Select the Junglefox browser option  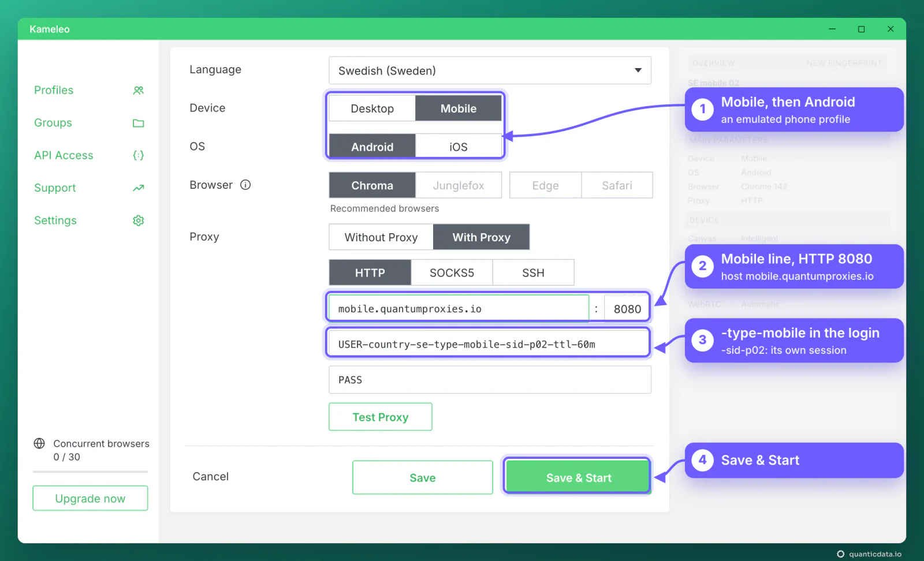click(459, 185)
